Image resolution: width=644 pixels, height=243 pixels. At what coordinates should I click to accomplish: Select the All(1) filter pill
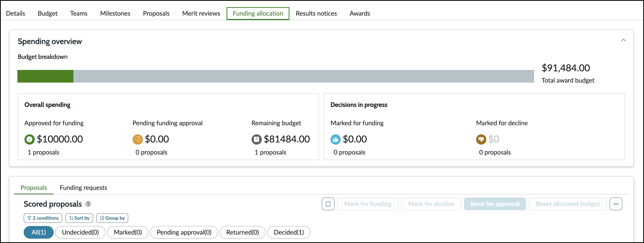click(x=38, y=232)
